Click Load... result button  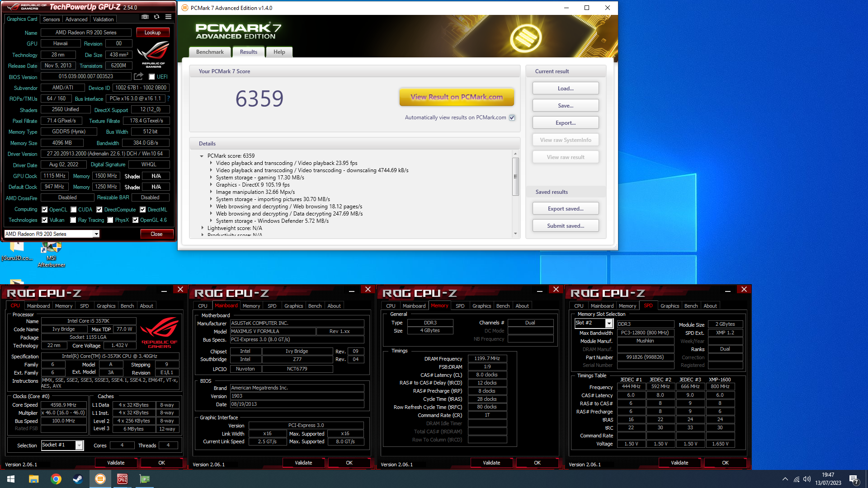(566, 89)
